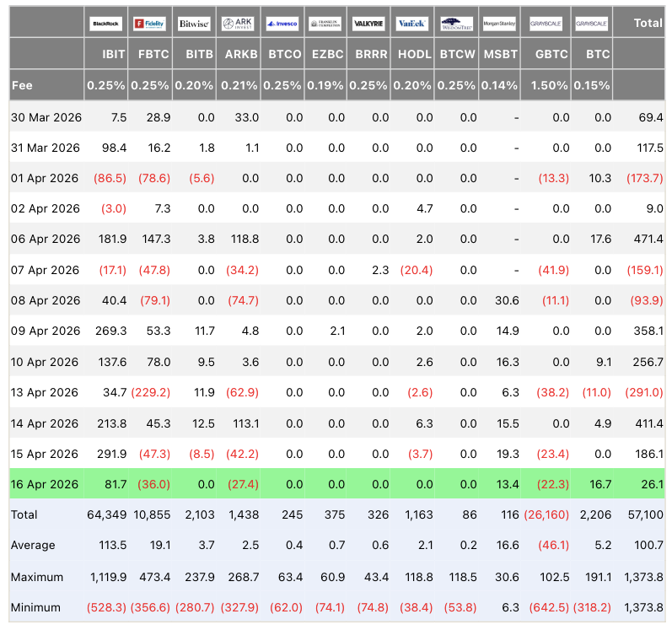Select the Valkyrie logo

[369, 24]
